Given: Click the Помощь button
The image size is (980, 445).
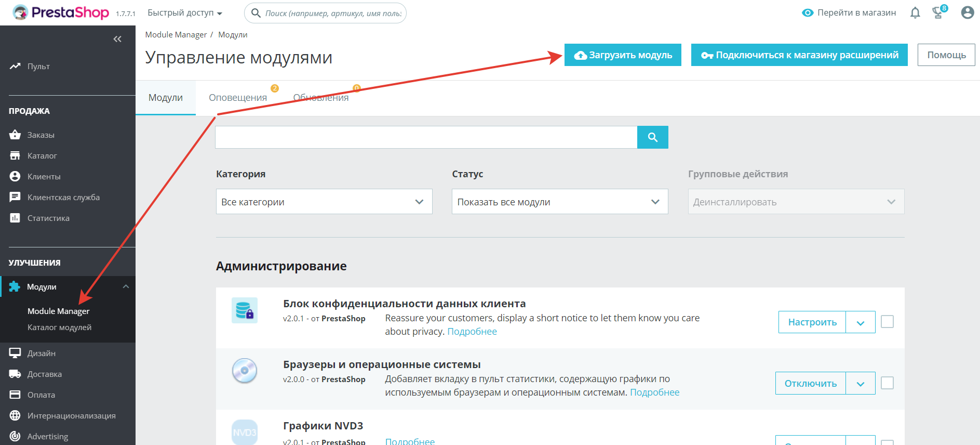Looking at the screenshot, I should tap(946, 55).
